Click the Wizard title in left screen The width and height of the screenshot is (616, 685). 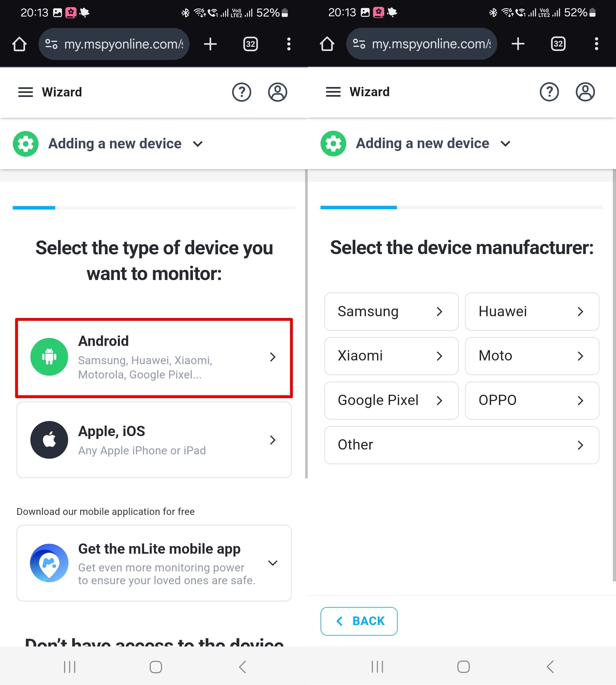coord(62,92)
